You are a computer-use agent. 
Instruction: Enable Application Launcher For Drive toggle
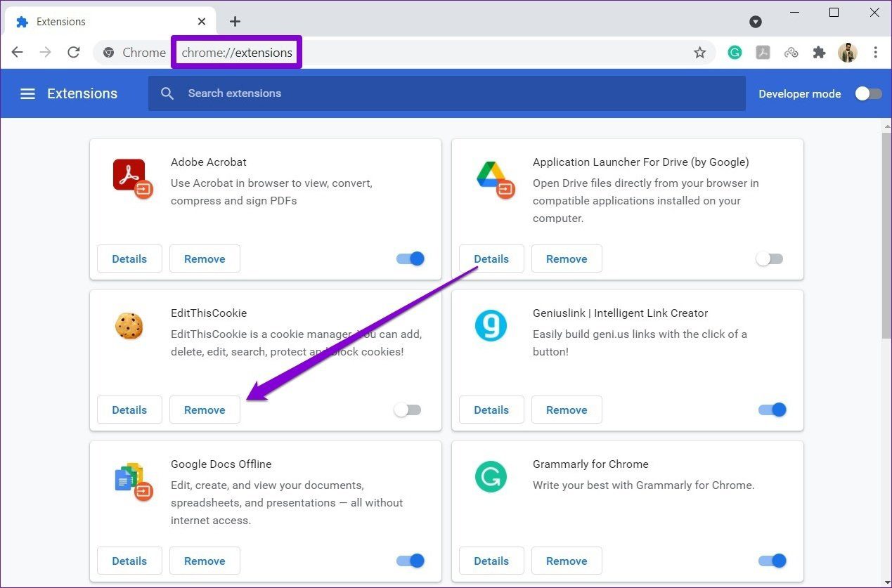pyautogui.click(x=770, y=259)
